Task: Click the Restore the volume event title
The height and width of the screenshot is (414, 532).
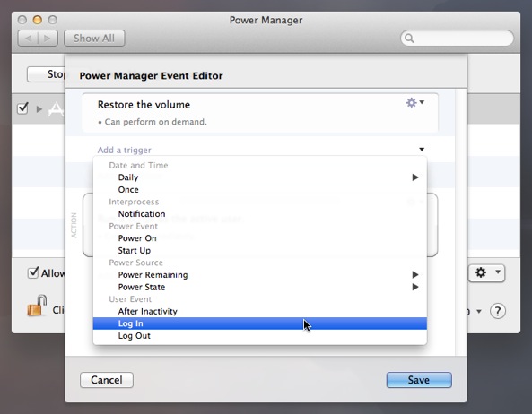Action: [144, 105]
